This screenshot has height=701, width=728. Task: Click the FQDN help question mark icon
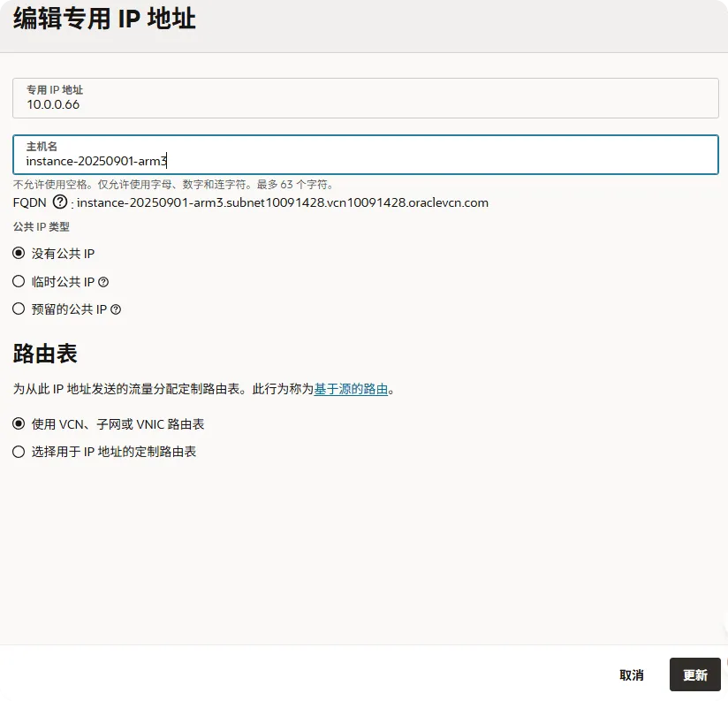(x=60, y=202)
